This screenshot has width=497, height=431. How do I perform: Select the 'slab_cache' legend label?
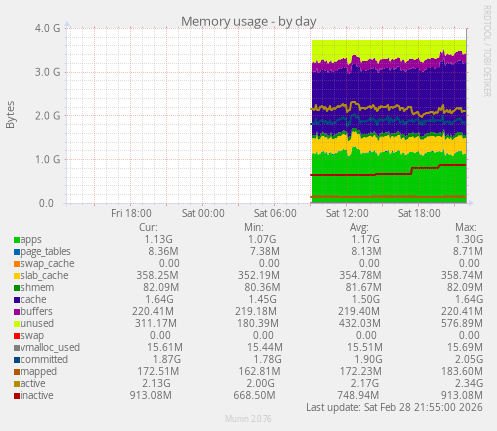(44, 276)
